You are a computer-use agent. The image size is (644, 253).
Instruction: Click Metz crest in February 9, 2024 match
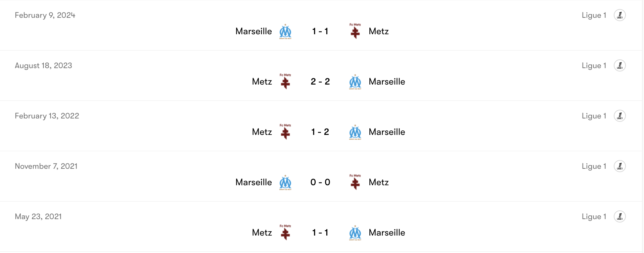click(x=355, y=32)
